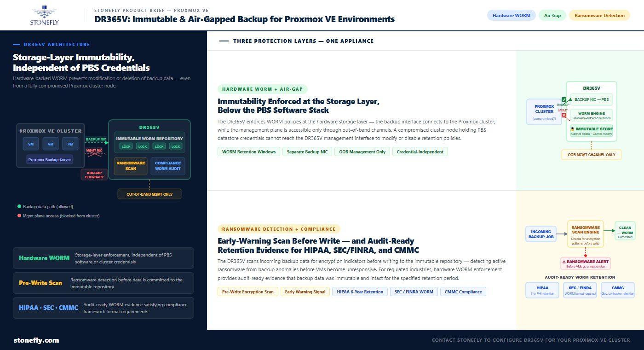Select the Early Warning Signal tag
This screenshot has width=644, height=350.
tap(305, 292)
